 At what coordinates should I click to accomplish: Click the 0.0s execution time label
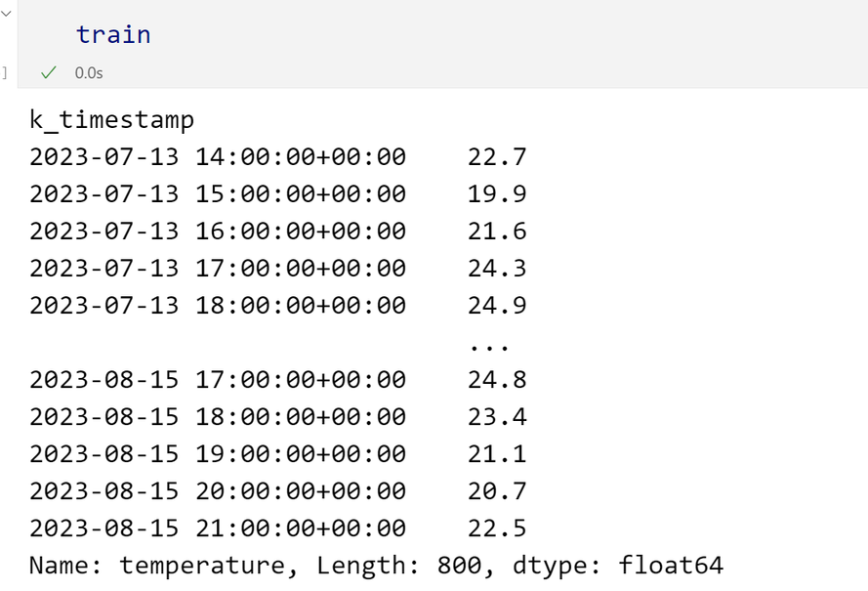pyautogui.click(x=89, y=73)
